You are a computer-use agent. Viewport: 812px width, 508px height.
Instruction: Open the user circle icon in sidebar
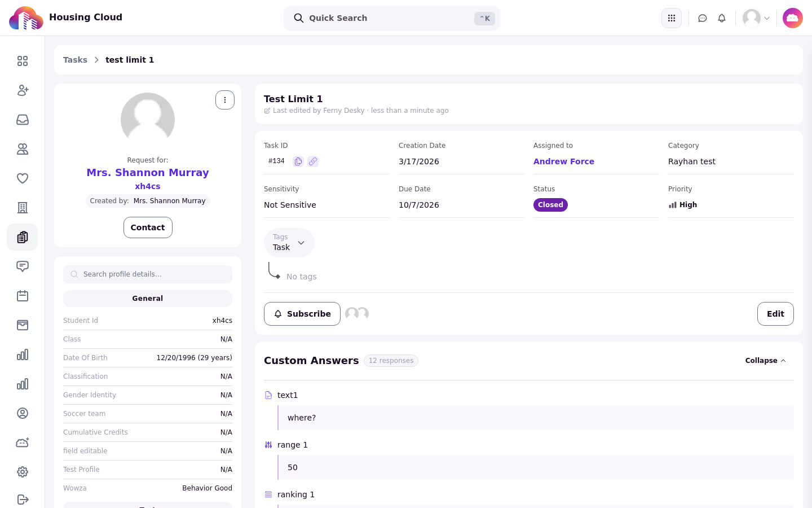23,413
